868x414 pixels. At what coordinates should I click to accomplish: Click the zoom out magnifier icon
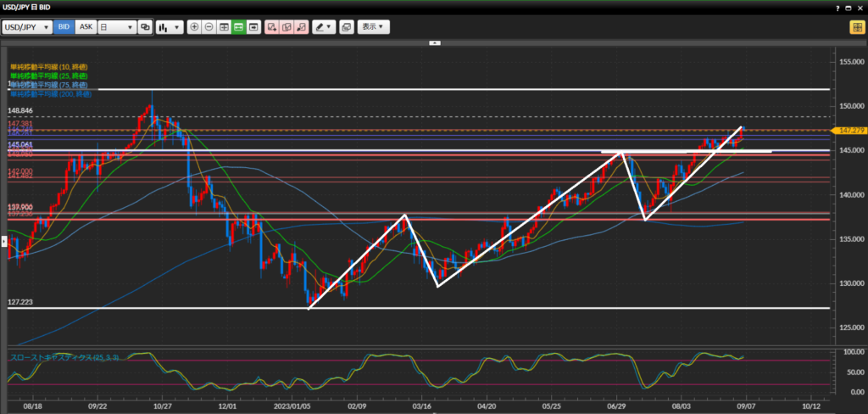point(209,27)
